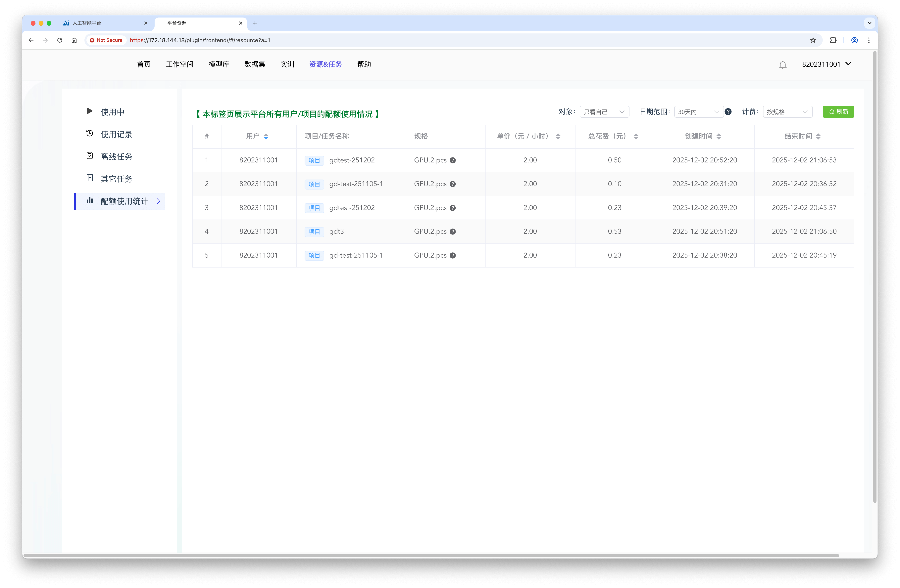Click the notification bell icon
Image resolution: width=900 pixels, height=588 pixels.
[782, 65]
